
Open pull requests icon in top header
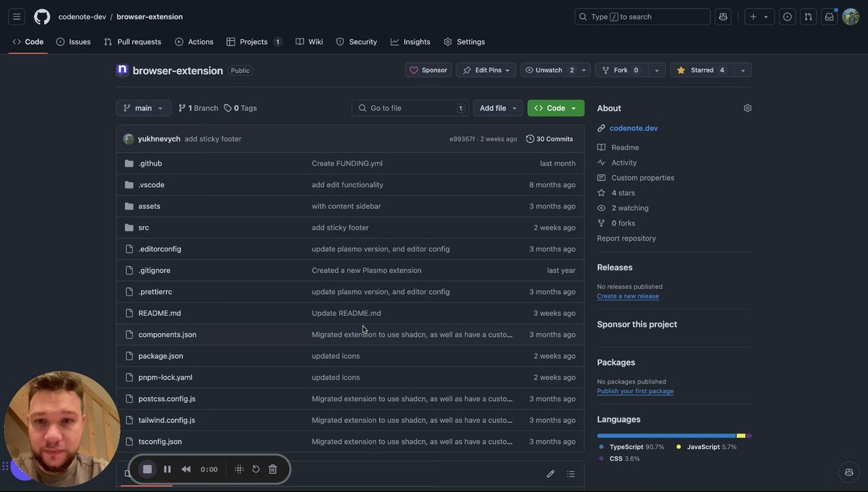point(808,17)
